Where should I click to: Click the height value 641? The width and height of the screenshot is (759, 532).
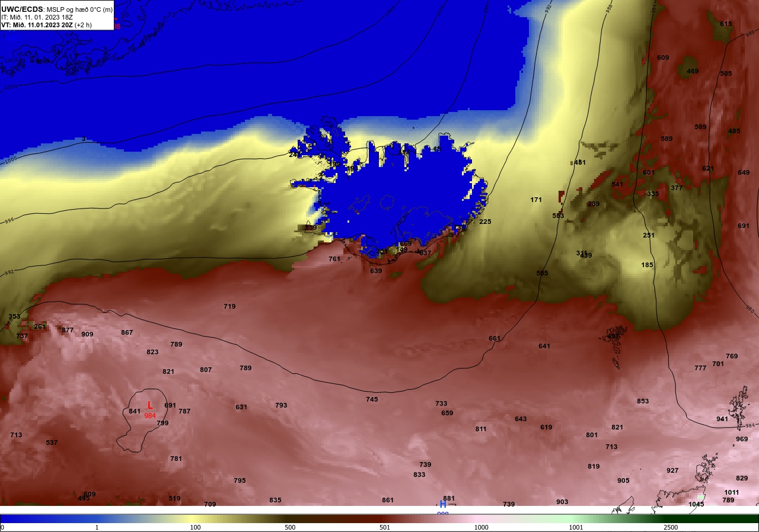click(x=544, y=346)
